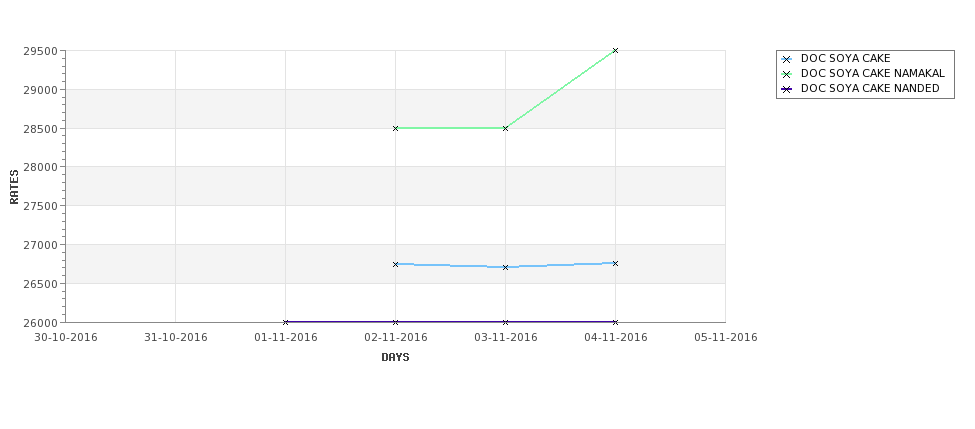Click the RATES axis title
Viewport: 975px width, 429px height.
14,187
